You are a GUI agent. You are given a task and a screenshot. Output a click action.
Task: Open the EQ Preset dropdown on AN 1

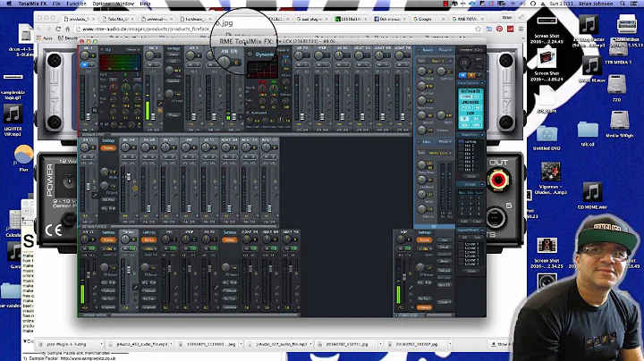pyautogui.click(x=133, y=50)
